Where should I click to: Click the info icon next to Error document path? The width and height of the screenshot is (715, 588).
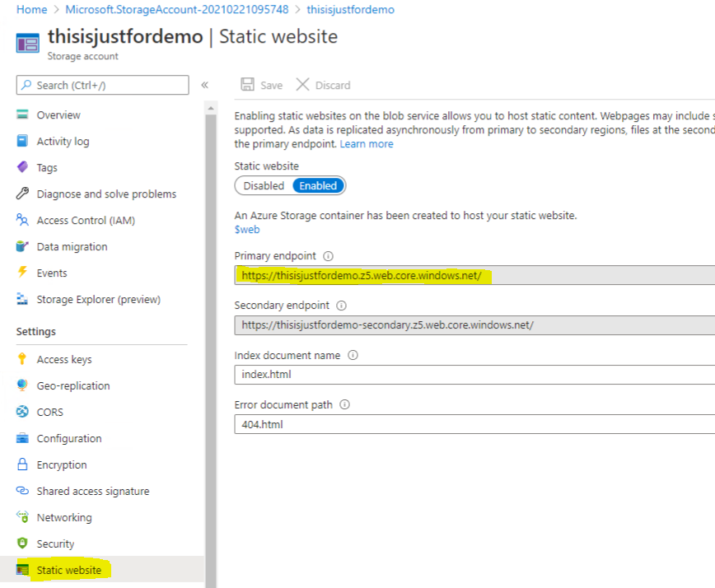coord(344,404)
